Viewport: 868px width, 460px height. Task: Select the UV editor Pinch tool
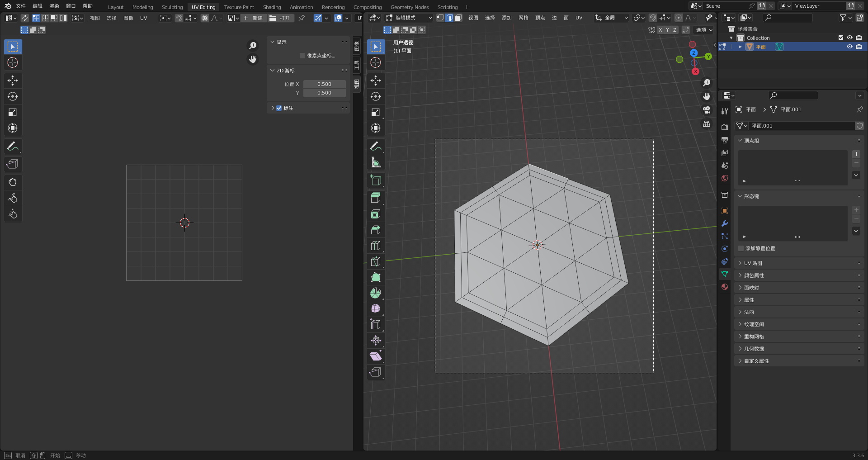13,214
